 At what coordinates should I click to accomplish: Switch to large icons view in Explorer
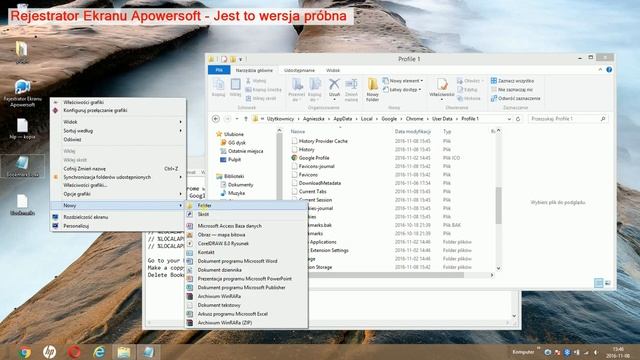[x=607, y=283]
